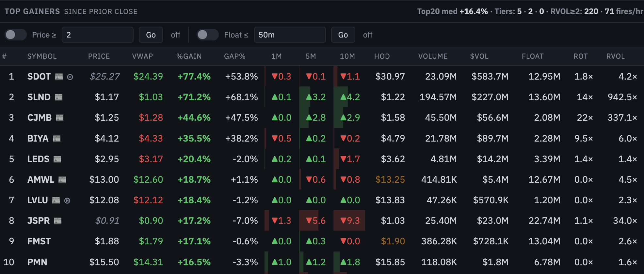Select the BIYA ticker symbol
This screenshot has width=644, height=274.
pyautogui.click(x=38, y=139)
